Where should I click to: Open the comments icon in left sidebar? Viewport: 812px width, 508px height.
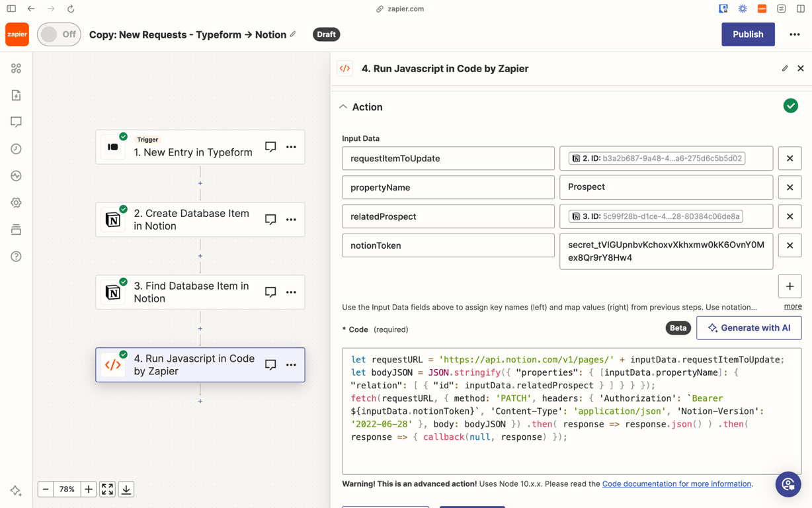17,122
